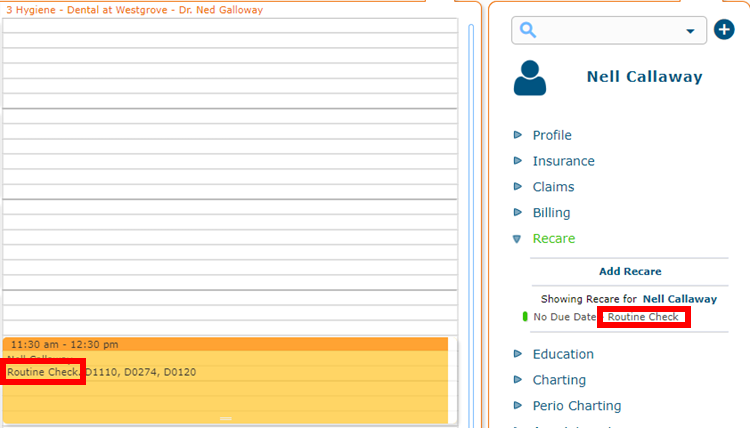Click the patient avatar silhouette icon
This screenshot has width=750, height=428.
pyautogui.click(x=529, y=78)
